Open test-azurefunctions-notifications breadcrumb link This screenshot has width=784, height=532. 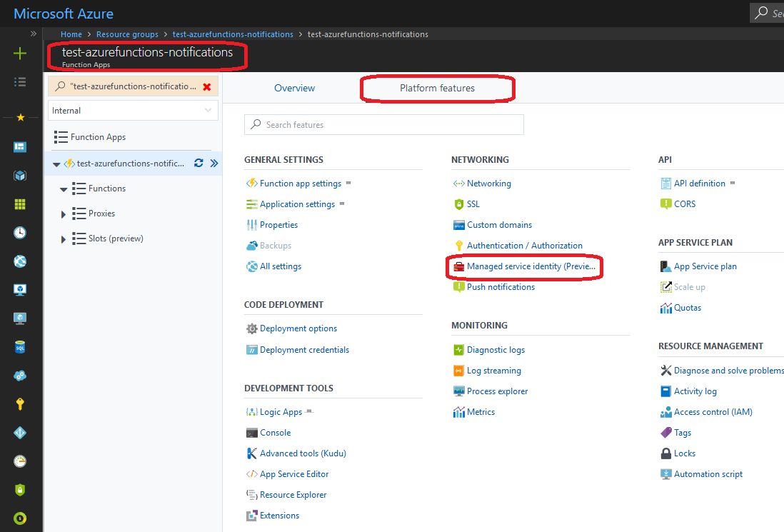[233, 34]
